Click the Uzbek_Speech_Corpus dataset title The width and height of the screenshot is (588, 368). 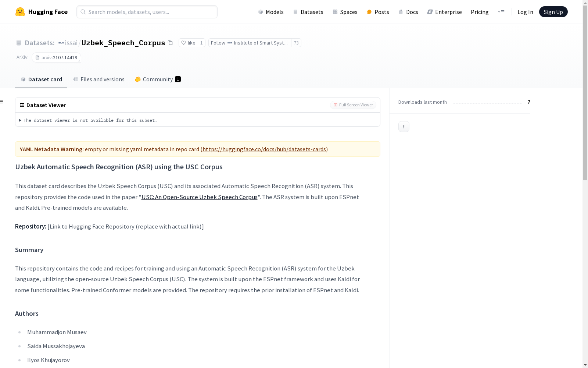coord(123,43)
